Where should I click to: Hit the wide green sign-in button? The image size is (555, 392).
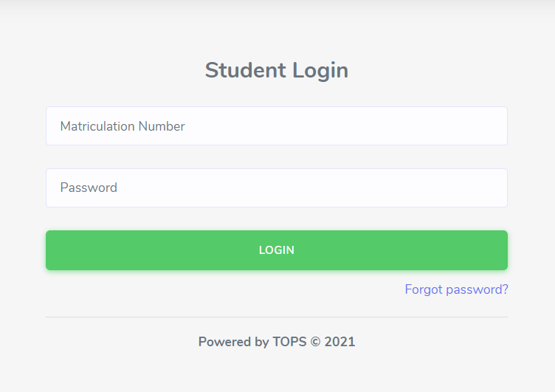coord(276,250)
